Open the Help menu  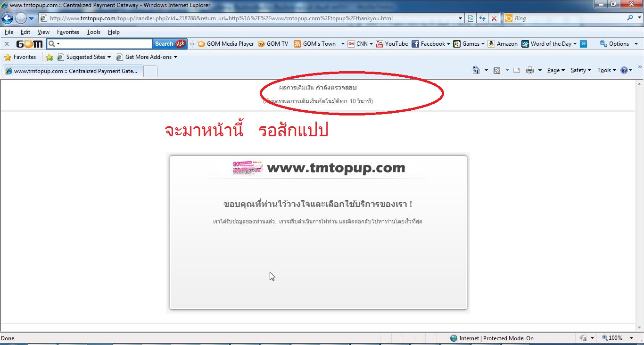click(114, 32)
